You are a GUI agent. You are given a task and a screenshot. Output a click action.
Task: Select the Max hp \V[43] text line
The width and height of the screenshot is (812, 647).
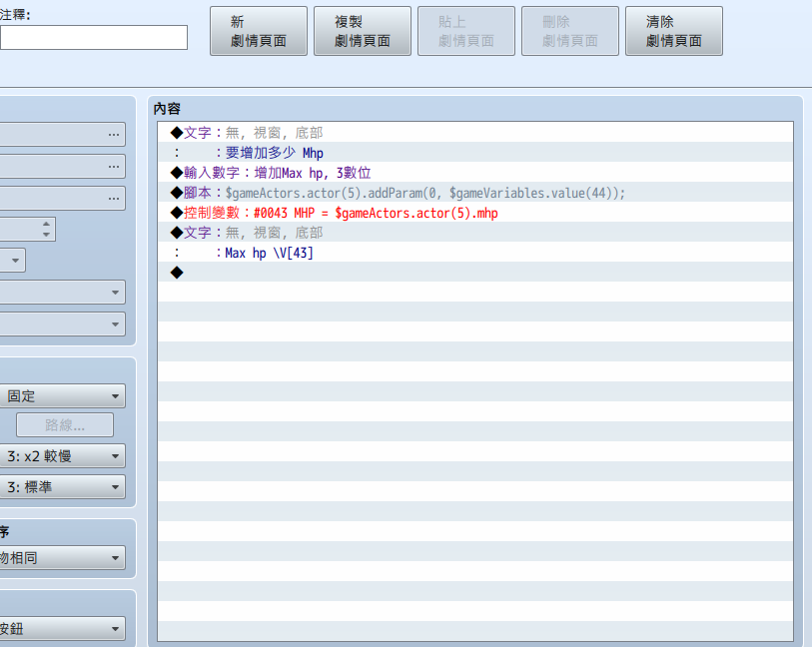(475, 253)
